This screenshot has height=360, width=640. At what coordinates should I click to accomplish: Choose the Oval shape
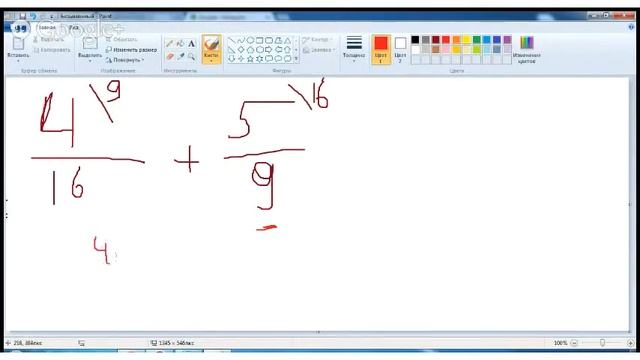[x=250, y=40]
